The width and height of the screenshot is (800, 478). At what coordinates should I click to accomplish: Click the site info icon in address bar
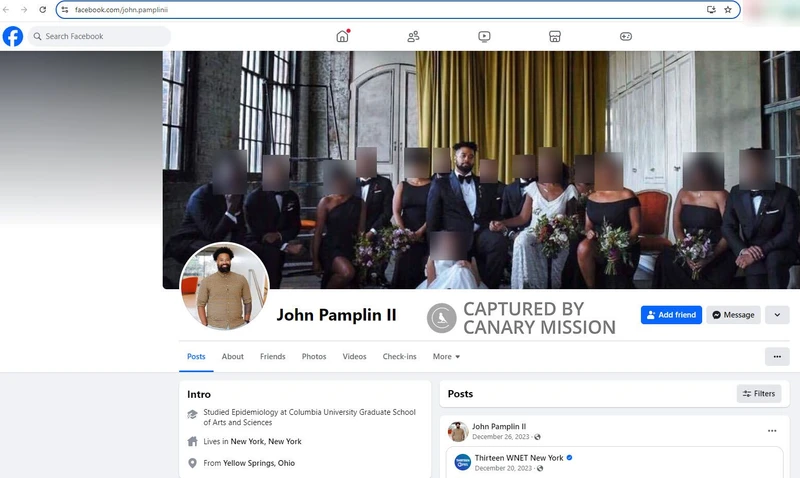click(x=65, y=10)
